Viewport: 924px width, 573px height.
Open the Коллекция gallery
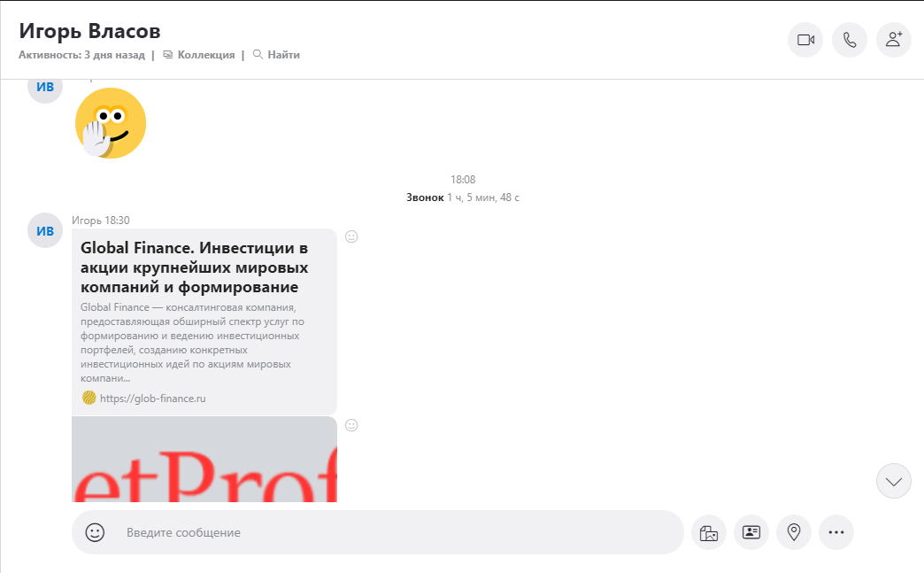pos(199,55)
